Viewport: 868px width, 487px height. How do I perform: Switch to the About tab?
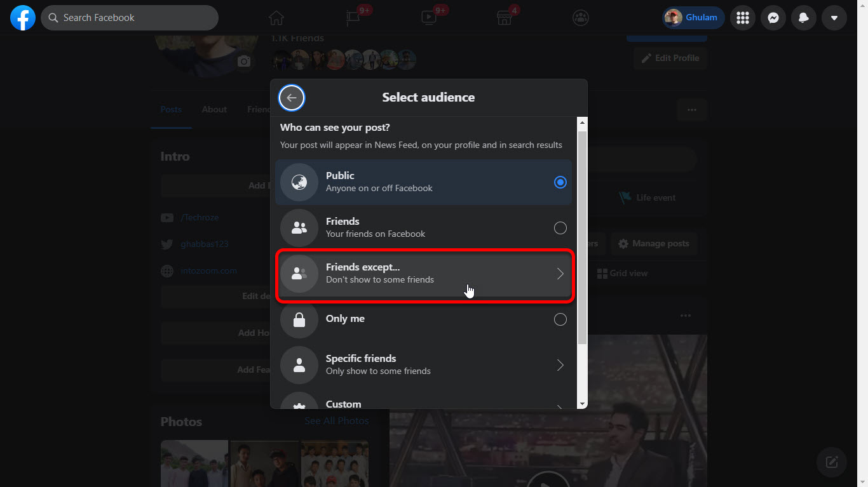[x=214, y=109]
